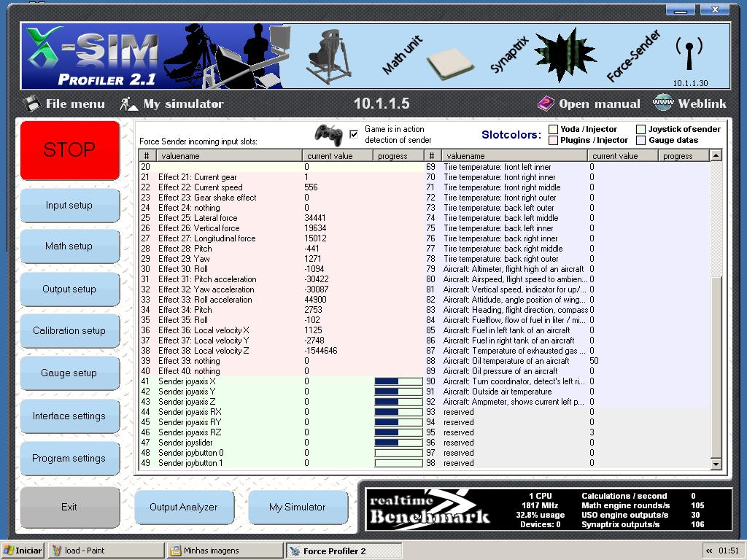The image size is (747, 560).
Task: Expand system tray hidden icons chevron
Action: pyautogui.click(x=709, y=551)
